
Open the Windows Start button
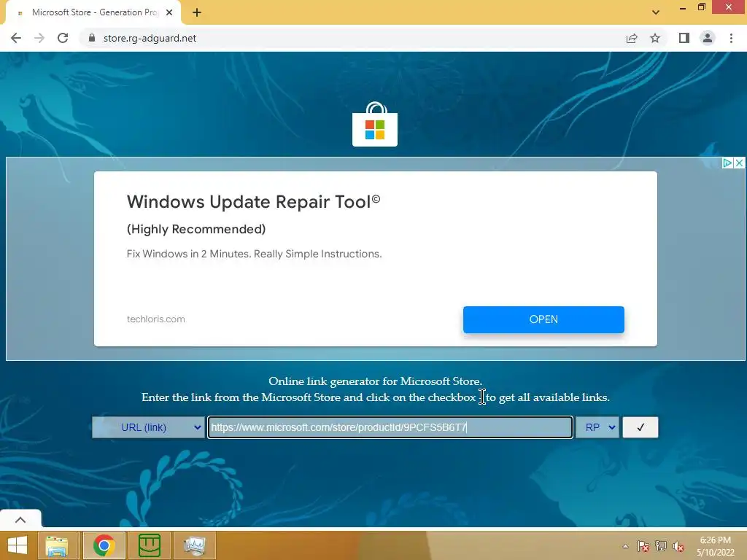(18, 545)
